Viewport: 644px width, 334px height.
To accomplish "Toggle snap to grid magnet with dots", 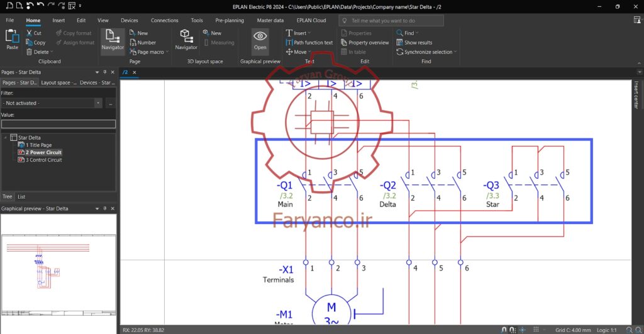I will [513, 330].
